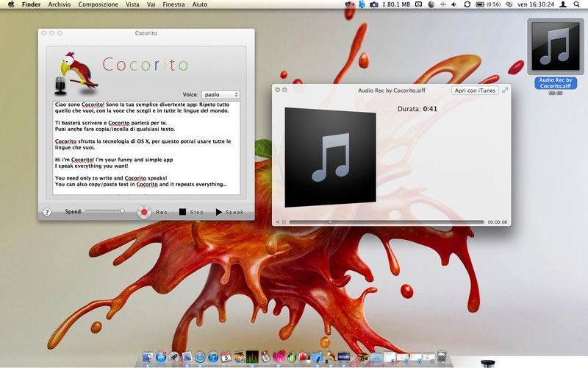Open iTunes in the Dock
The image size is (588, 368).
pos(213,357)
